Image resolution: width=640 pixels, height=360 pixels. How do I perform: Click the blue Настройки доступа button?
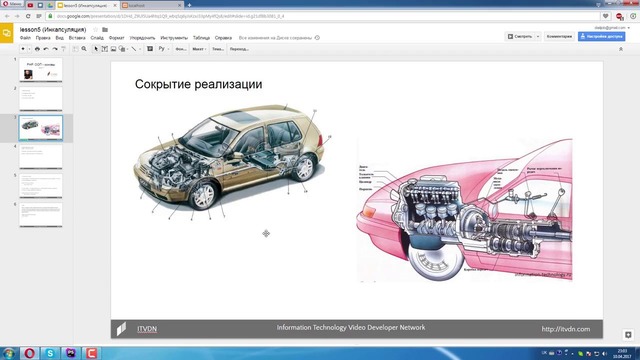click(x=602, y=36)
